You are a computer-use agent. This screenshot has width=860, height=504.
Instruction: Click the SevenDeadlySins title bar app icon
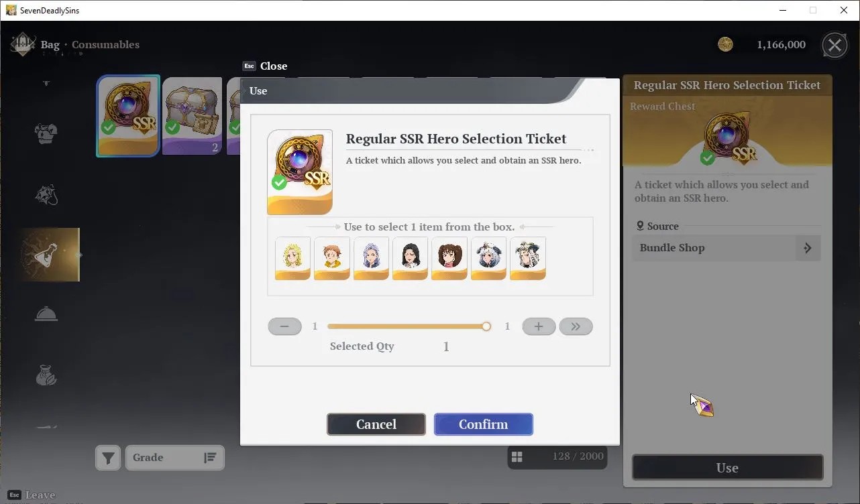click(x=11, y=10)
